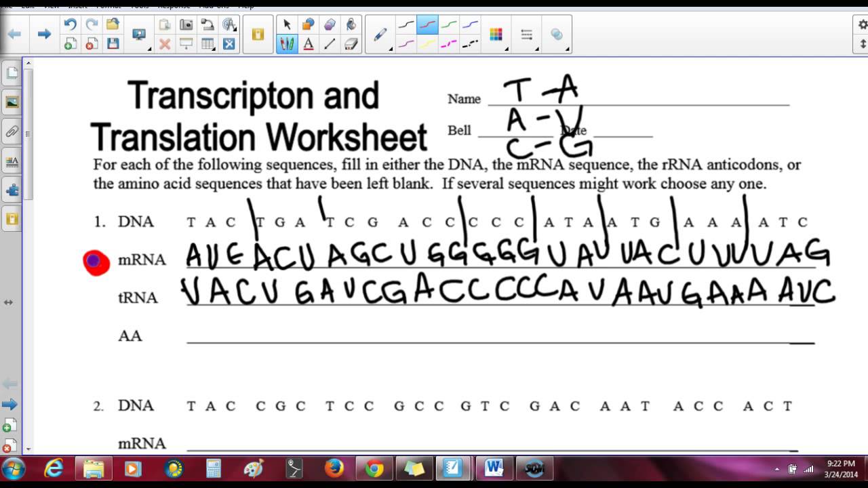Image resolution: width=868 pixels, height=488 pixels.
Task: Open the pen tool dropdown arrow
Action: pyautogui.click(x=390, y=49)
